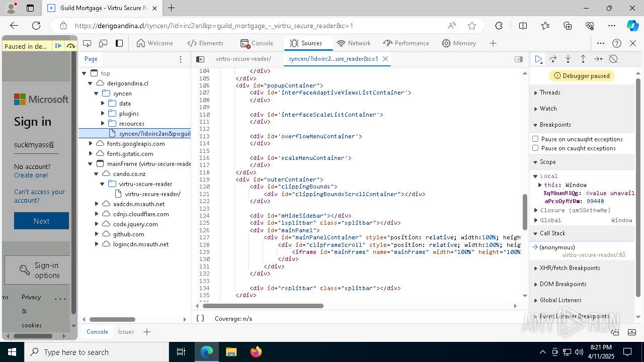Deactivate breakpoints icon
Screen dimensions: 644x362
coord(613,59)
